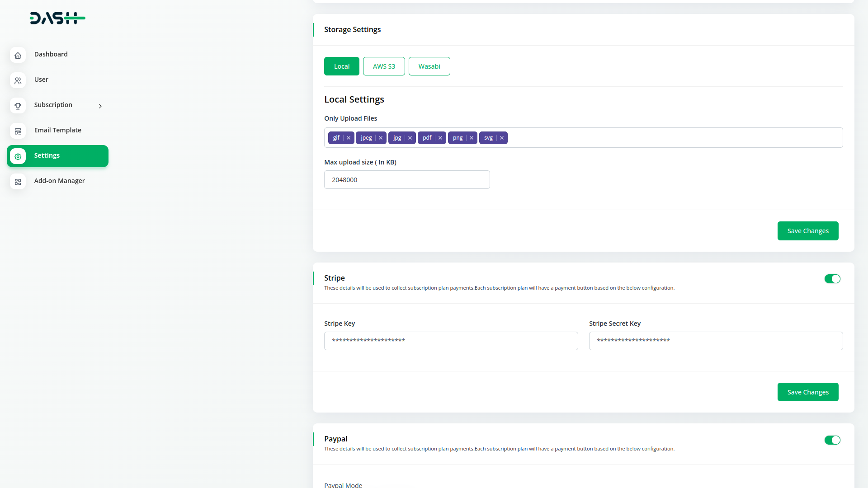This screenshot has height=488, width=868.
Task: Click the DASH logo
Action: pyautogui.click(x=57, y=18)
